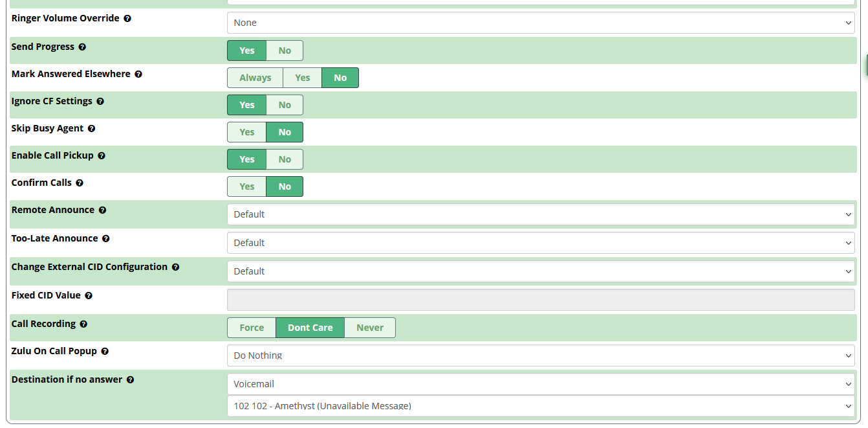Click Too-Late Announce help icon

click(106, 239)
